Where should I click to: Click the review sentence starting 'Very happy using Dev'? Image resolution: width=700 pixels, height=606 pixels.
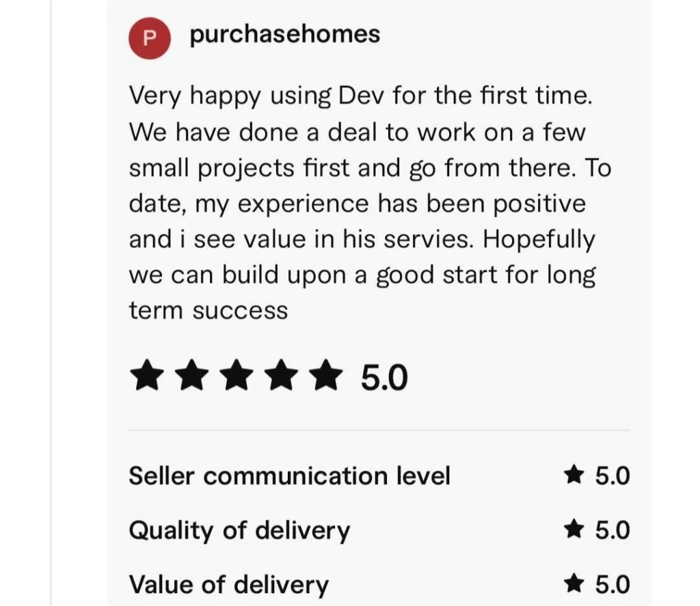[360, 96]
